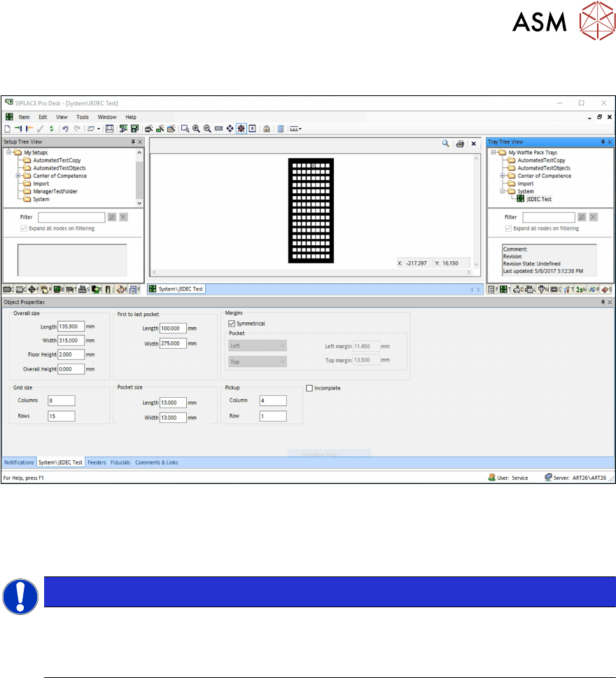
Task: Click the zoom-to-selection rectangle icon
Action: pos(185,129)
